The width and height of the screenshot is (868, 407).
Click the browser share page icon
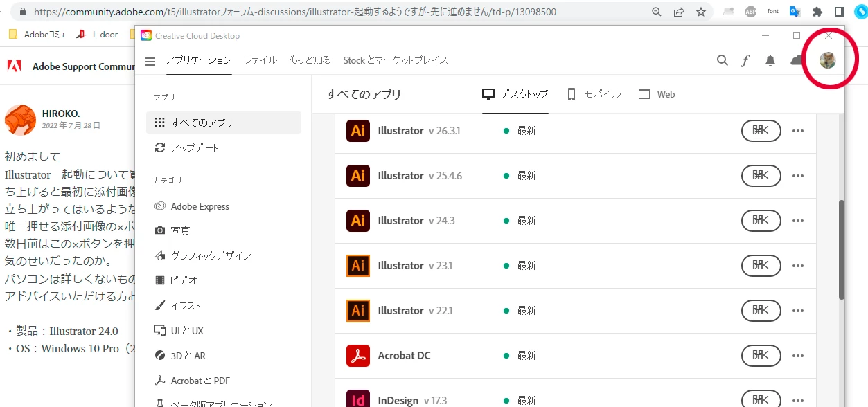pyautogui.click(x=679, y=12)
